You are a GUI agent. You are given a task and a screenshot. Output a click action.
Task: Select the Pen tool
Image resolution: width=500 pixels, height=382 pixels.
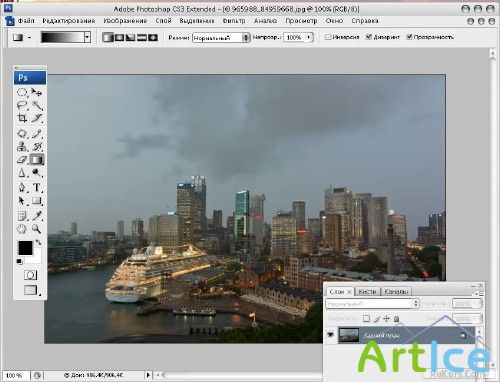point(22,187)
